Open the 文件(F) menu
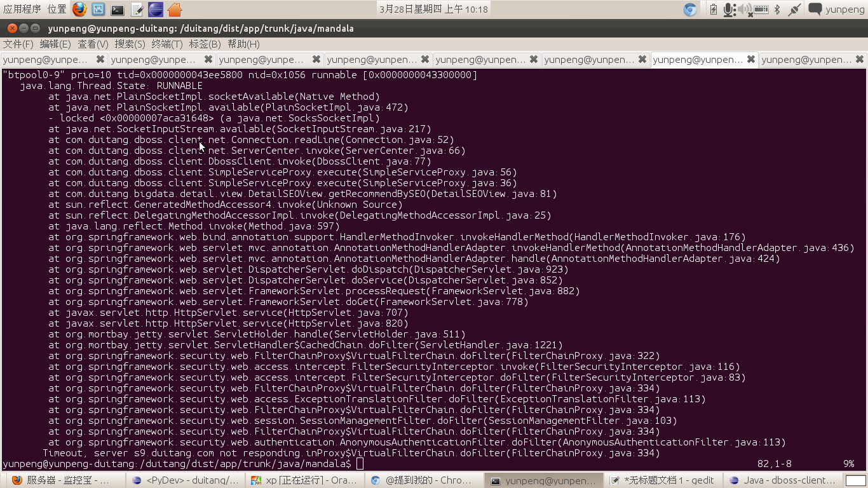Screen dimensions: 868x488 click(x=18, y=44)
